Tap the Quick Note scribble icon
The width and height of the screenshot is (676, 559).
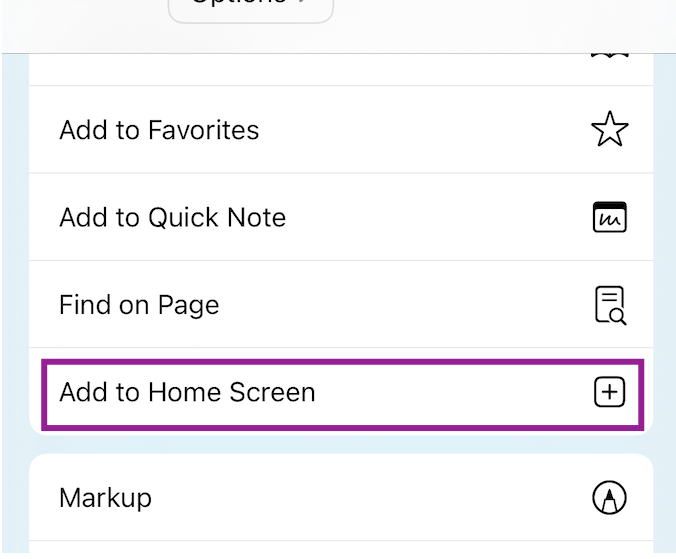[609, 217]
